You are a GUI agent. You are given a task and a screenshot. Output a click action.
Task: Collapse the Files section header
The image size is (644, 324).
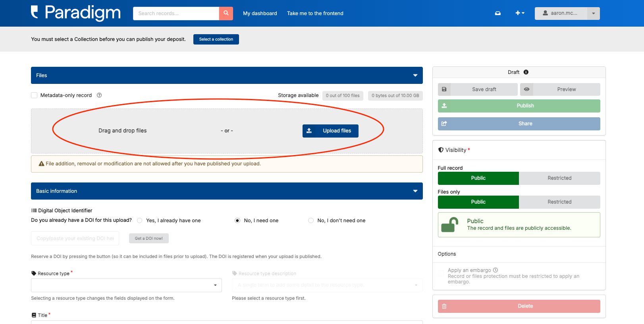(227, 76)
